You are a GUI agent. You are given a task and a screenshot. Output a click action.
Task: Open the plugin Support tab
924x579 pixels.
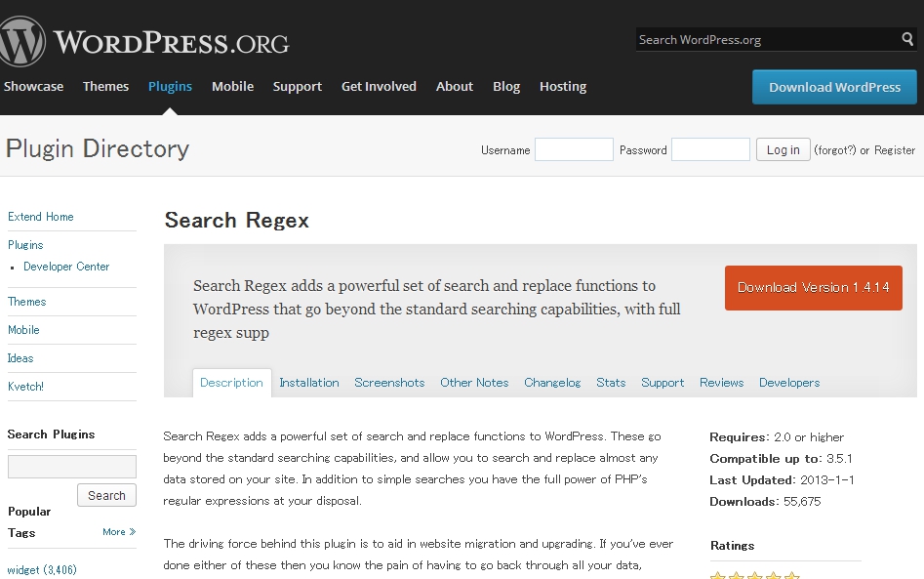663,383
